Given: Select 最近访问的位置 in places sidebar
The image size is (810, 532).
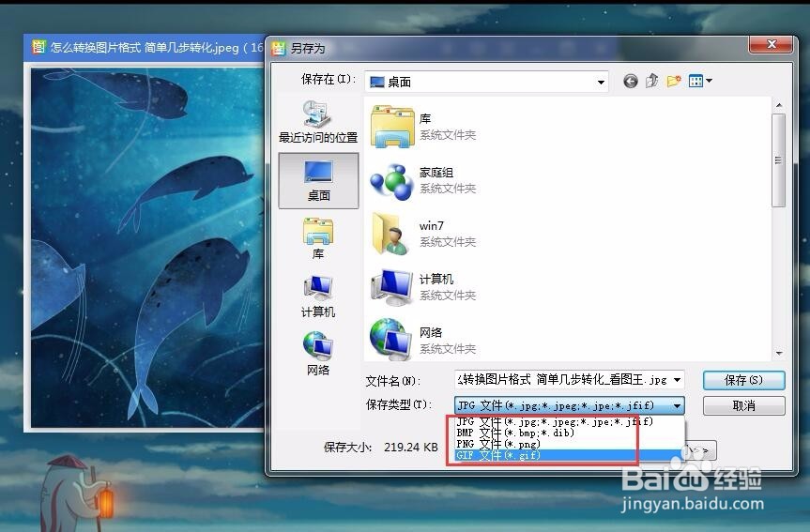Looking at the screenshot, I should point(318,122).
